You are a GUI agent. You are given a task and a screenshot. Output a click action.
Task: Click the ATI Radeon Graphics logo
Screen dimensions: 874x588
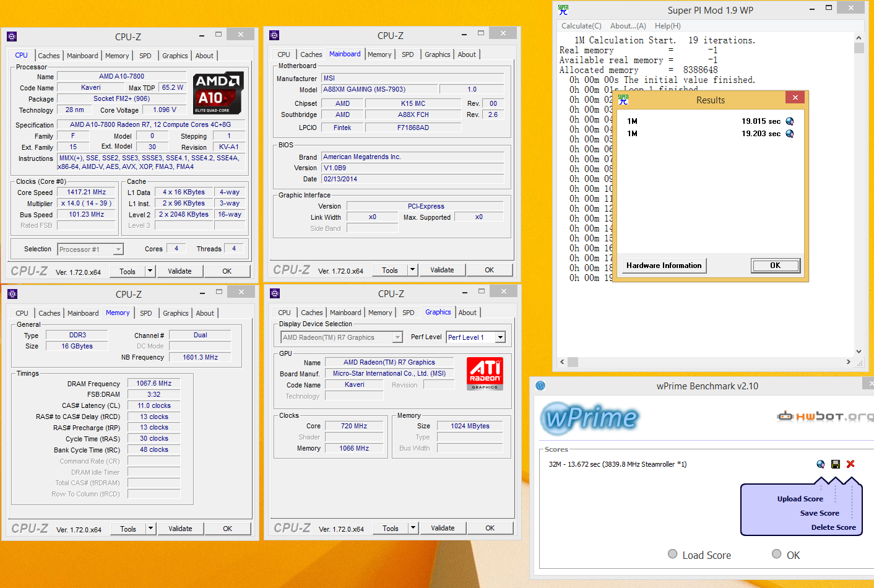[485, 374]
